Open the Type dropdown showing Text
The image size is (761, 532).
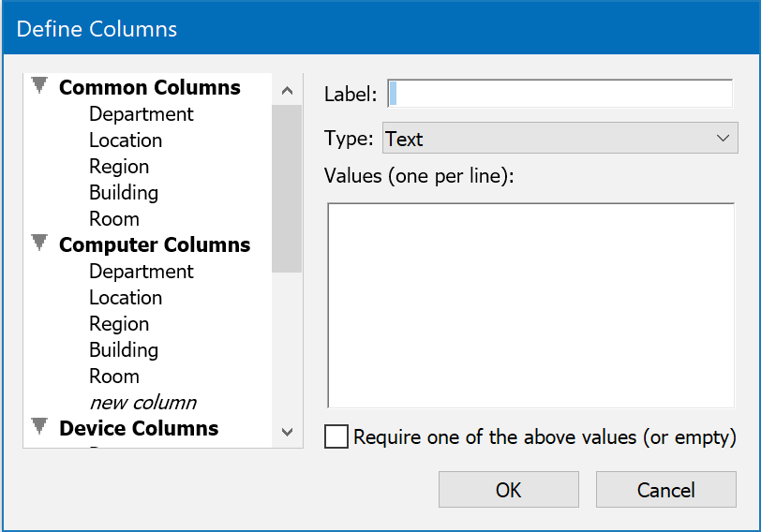560,139
